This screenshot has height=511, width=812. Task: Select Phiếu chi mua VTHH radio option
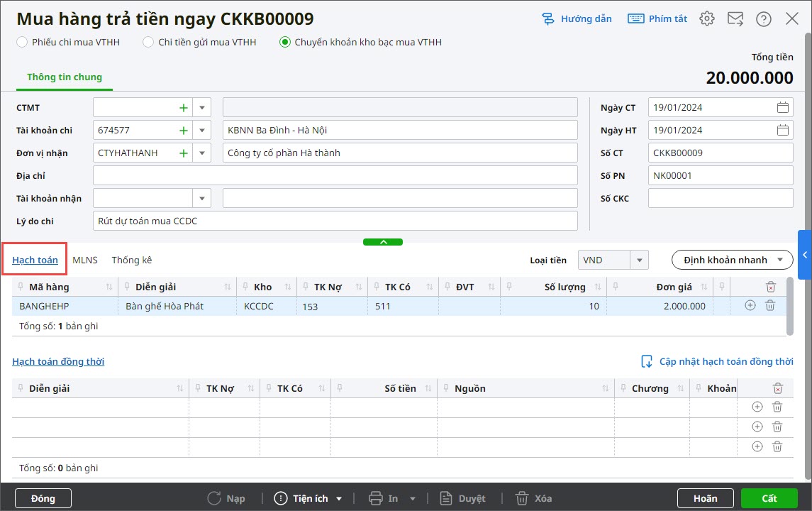(x=22, y=43)
